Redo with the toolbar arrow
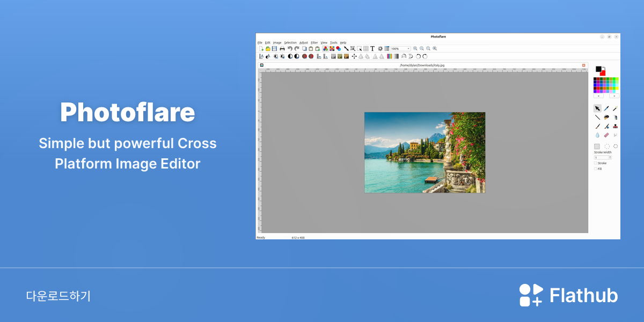644x322 pixels. click(297, 48)
